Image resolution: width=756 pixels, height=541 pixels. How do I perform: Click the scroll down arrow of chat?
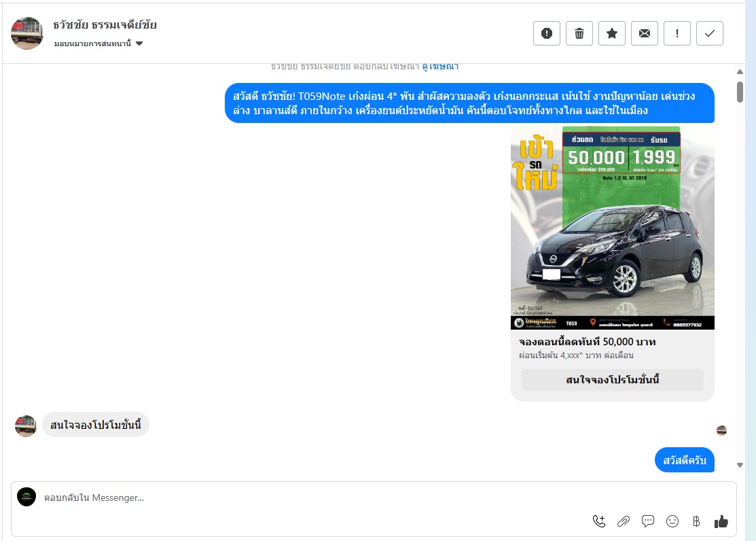[x=740, y=466]
